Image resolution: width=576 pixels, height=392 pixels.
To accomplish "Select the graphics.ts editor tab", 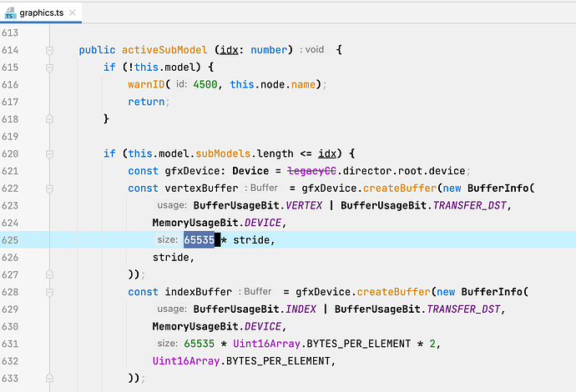I will tap(41, 13).
